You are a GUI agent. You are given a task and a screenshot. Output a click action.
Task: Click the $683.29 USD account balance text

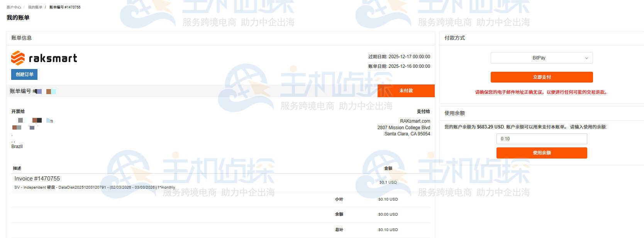click(490, 127)
